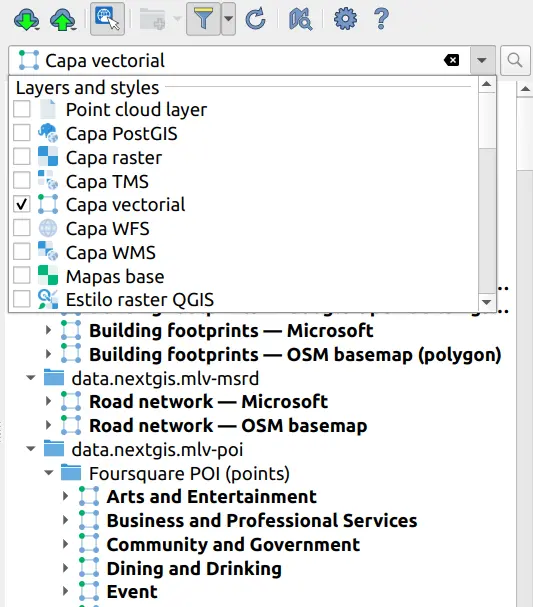Check the Mapas base checkbox
Image resolution: width=533 pixels, height=607 pixels.
coord(22,276)
